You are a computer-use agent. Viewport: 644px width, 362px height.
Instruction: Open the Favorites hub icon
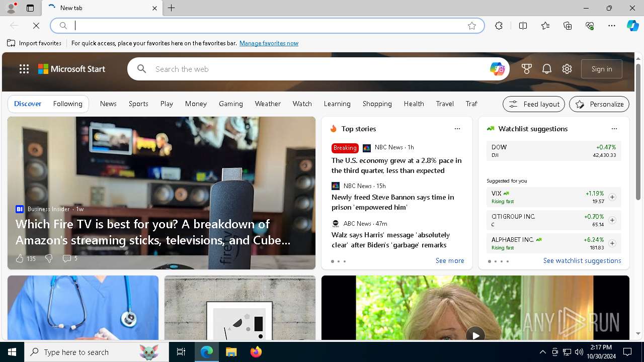point(545,26)
